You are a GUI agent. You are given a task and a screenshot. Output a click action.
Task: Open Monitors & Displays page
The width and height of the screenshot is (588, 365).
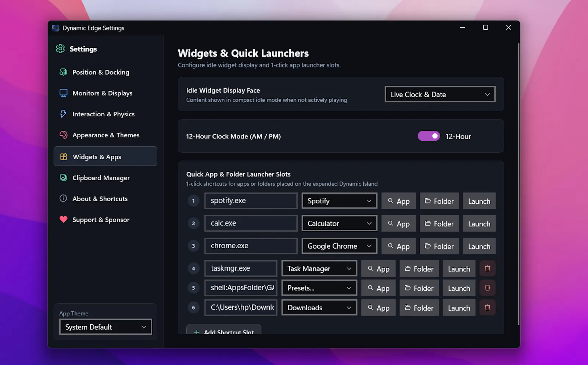click(x=105, y=93)
